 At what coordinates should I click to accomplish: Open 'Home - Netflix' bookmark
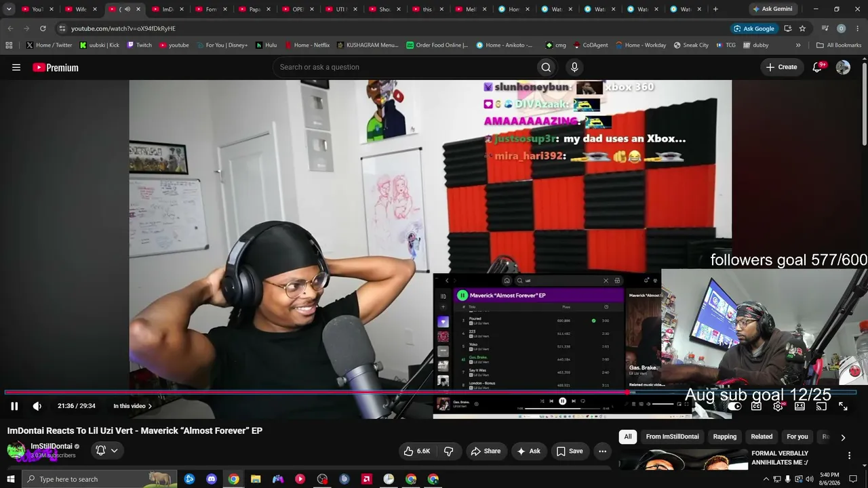pos(307,45)
